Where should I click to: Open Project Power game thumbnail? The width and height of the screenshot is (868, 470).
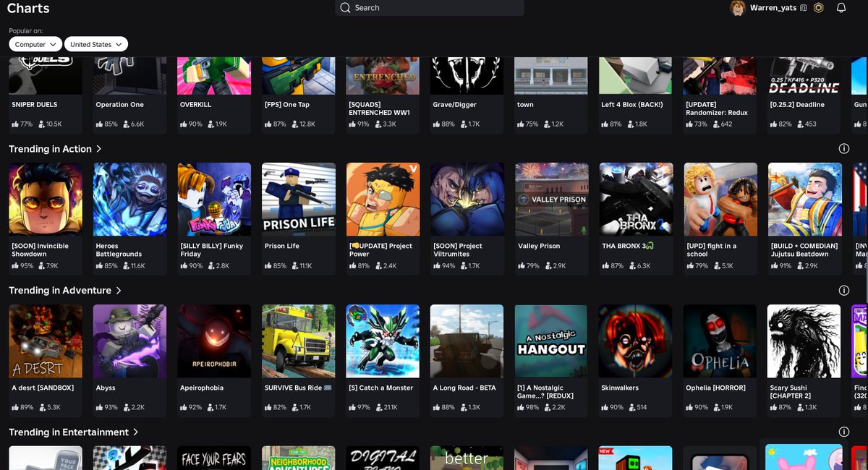[x=383, y=199]
